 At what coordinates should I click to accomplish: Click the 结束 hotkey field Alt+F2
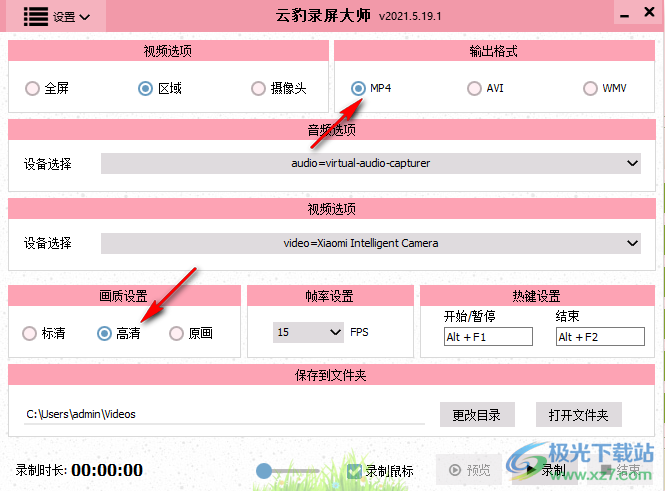click(600, 337)
